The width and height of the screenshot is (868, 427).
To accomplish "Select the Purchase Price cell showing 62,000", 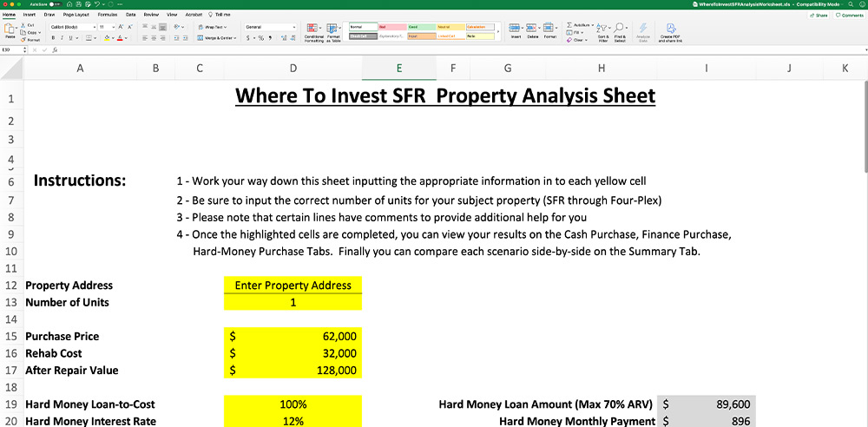I will pyautogui.click(x=293, y=336).
